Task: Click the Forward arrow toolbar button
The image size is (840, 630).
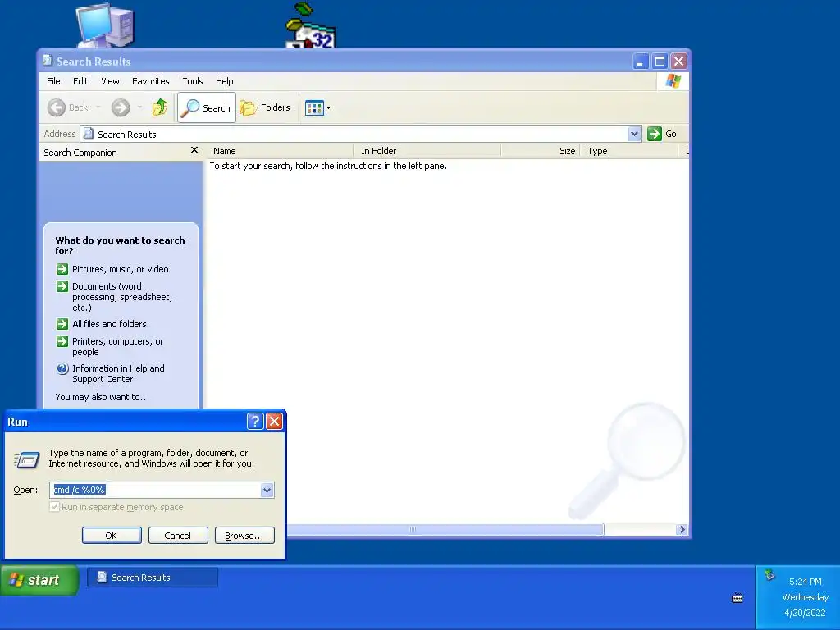Action: (121, 107)
